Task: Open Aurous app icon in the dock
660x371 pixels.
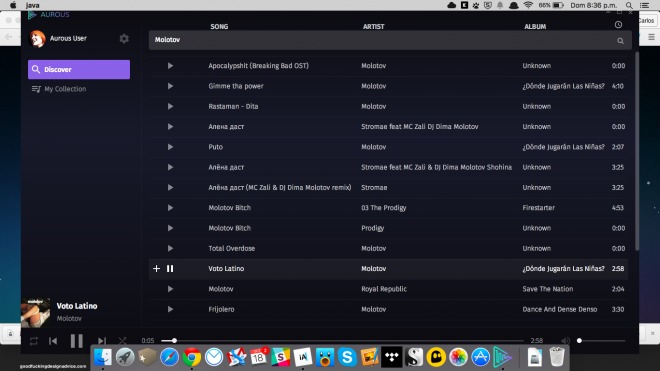Action: click(503, 358)
